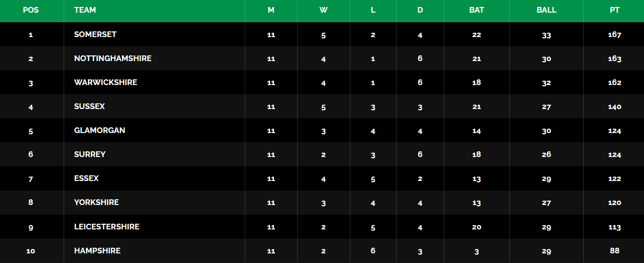Click the D draws column header
This screenshot has width=644, height=263.
[420, 10]
